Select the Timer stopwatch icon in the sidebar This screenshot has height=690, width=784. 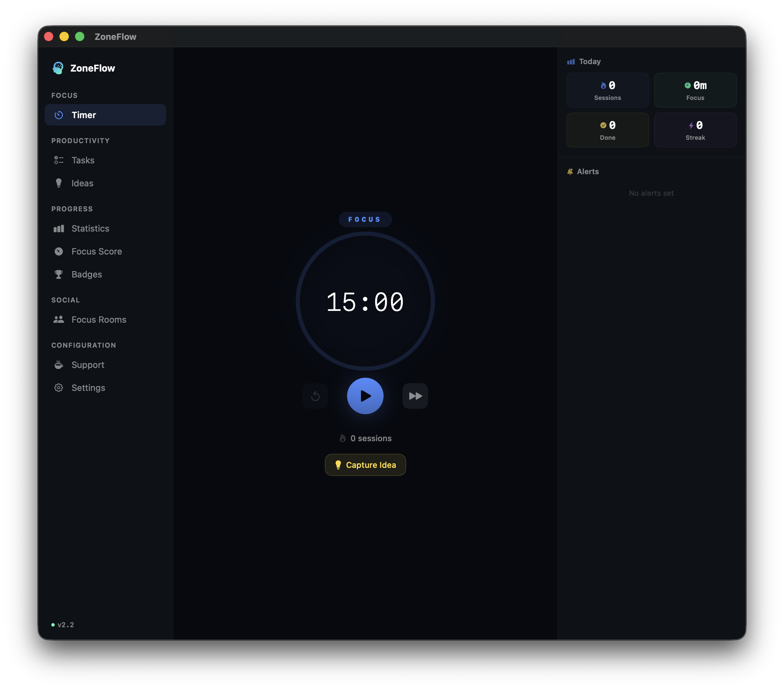click(59, 115)
